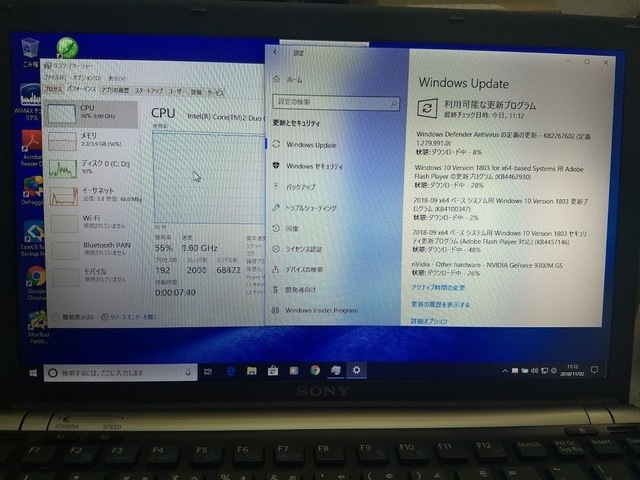Click the Windows Start button

(33, 373)
